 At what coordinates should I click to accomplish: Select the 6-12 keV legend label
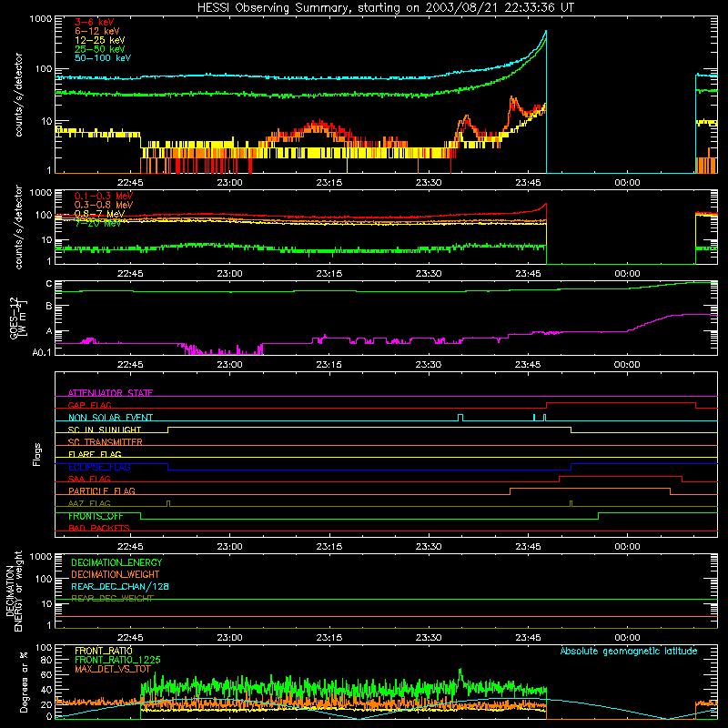coord(97,31)
